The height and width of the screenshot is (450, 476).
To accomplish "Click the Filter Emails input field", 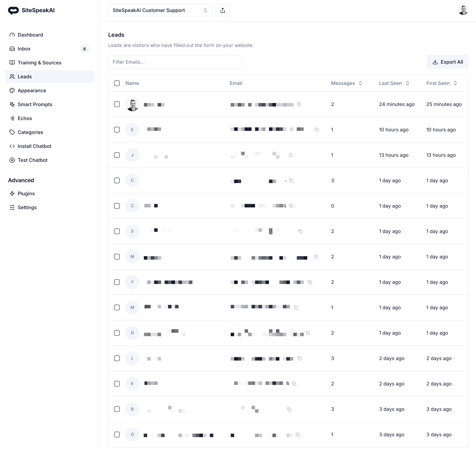I will tap(175, 62).
